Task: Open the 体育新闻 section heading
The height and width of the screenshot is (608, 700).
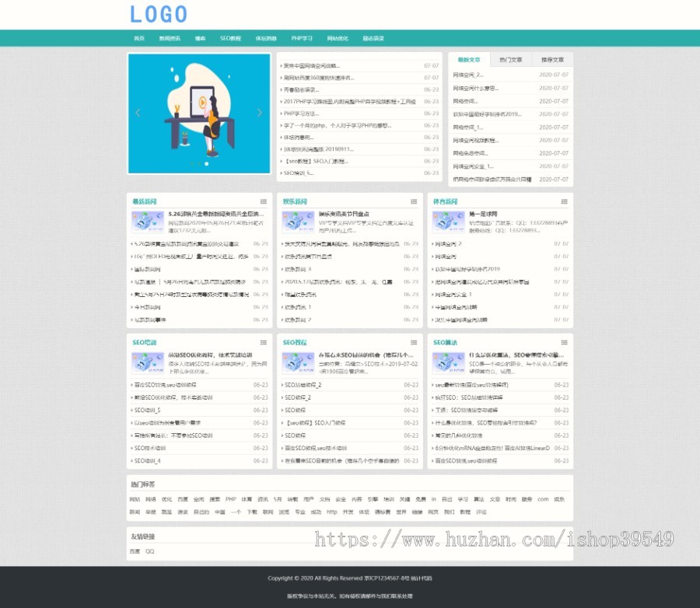Action: pos(445,201)
